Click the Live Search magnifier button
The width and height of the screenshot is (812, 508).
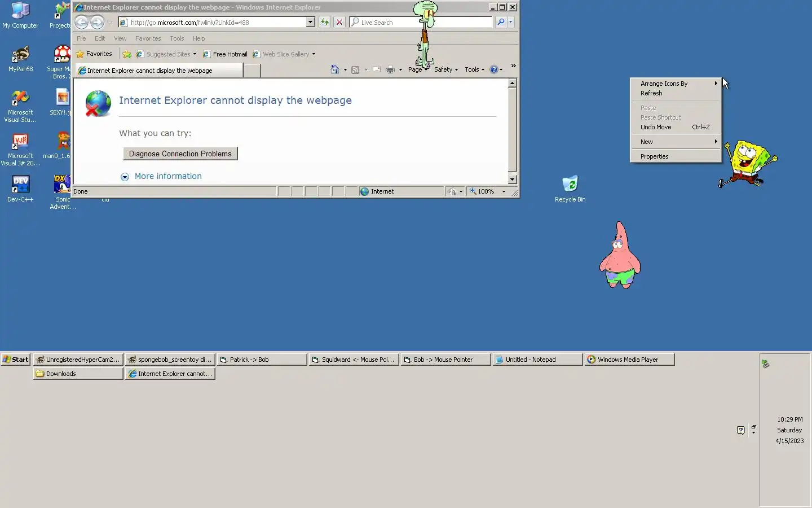coord(501,22)
